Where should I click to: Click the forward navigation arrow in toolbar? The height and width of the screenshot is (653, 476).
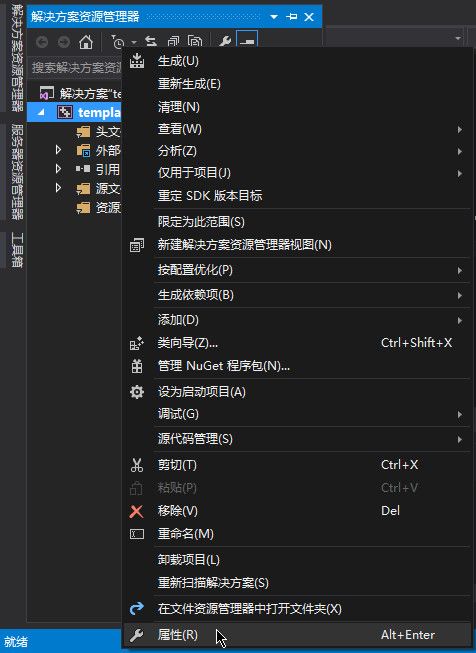click(x=64, y=42)
